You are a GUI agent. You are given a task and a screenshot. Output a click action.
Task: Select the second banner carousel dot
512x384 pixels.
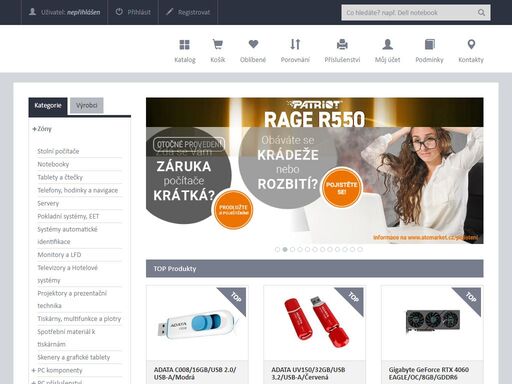point(285,249)
